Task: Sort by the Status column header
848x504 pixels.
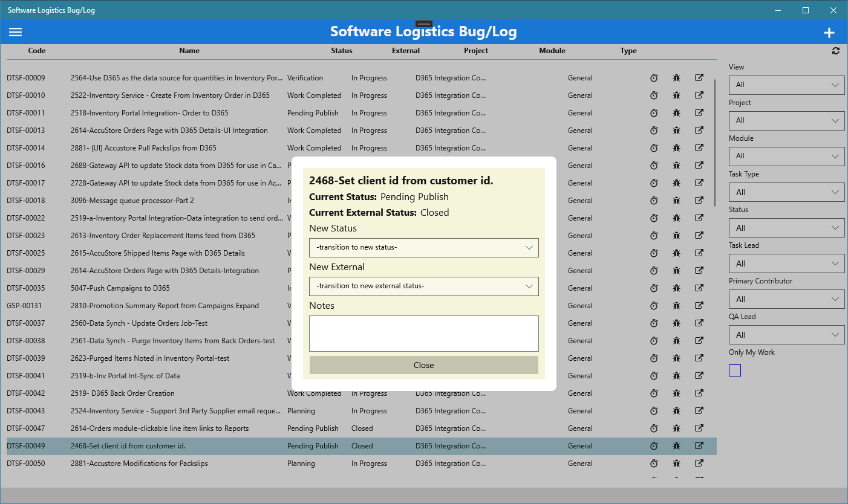Action: pyautogui.click(x=342, y=51)
